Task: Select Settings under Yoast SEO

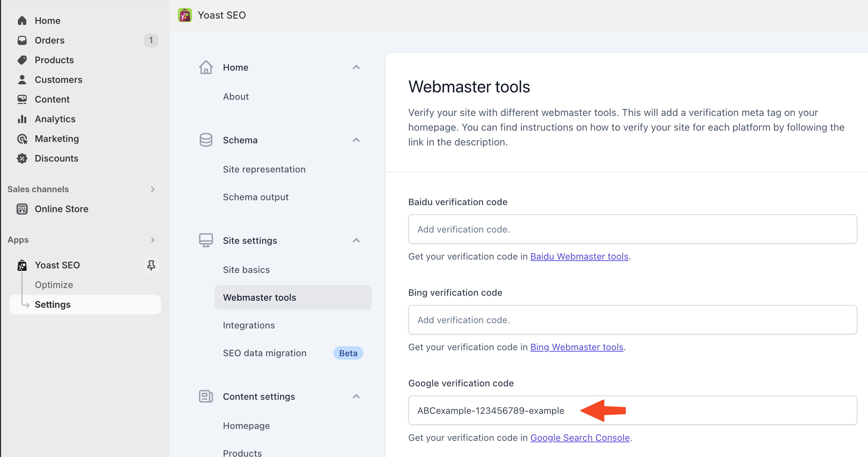Action: tap(85, 305)
